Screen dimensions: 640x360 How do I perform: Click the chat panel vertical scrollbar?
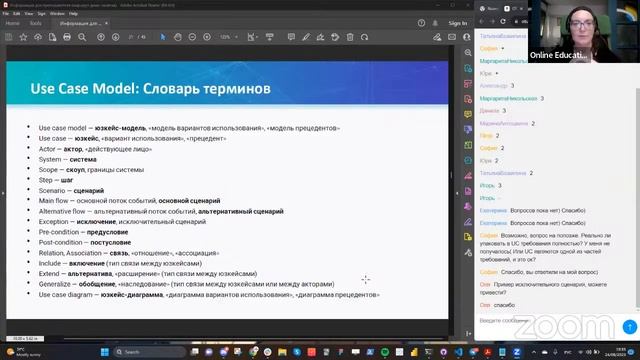point(638,198)
